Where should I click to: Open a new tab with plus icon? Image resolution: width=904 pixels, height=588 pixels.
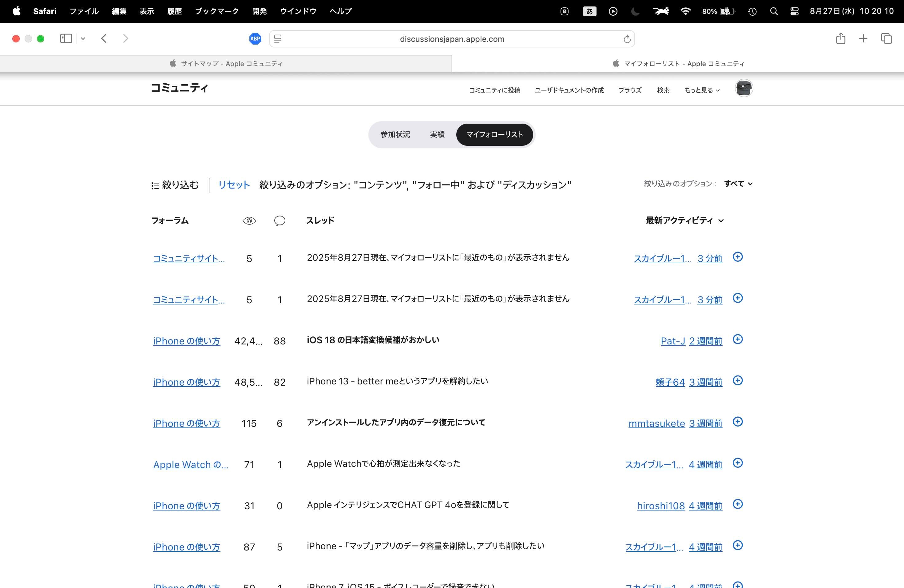(x=863, y=38)
